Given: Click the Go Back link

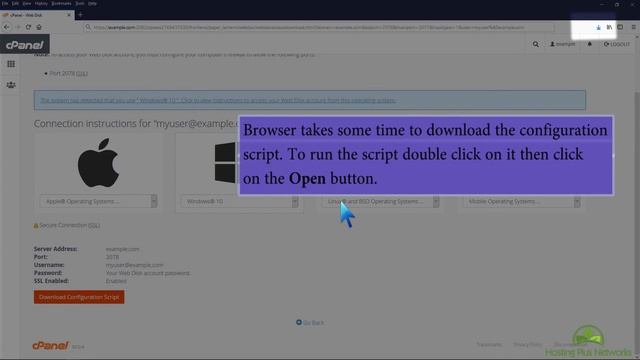Looking at the screenshot, I should (310, 322).
